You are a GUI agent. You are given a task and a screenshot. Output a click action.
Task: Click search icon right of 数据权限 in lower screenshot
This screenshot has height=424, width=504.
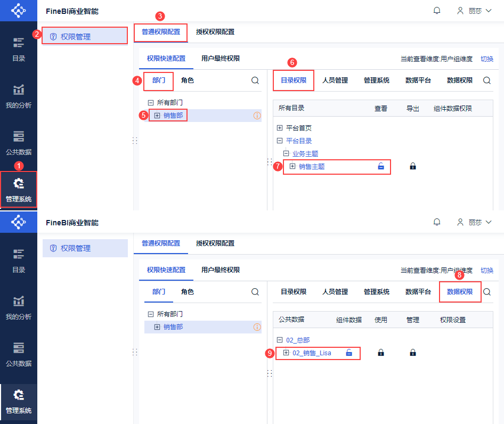tap(487, 292)
